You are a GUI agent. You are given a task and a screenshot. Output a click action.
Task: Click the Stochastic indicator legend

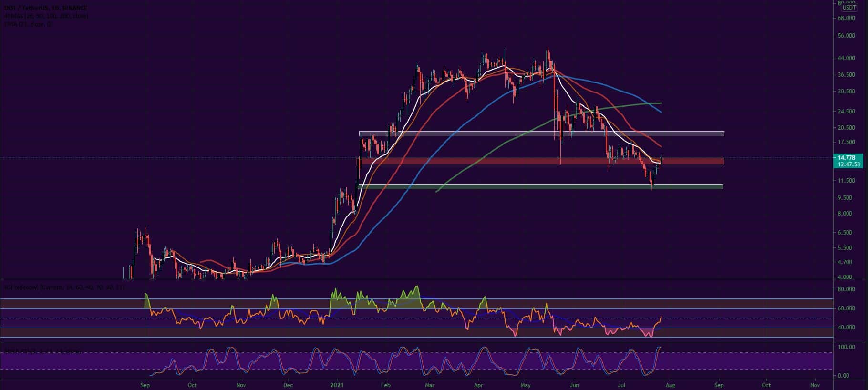point(42,351)
